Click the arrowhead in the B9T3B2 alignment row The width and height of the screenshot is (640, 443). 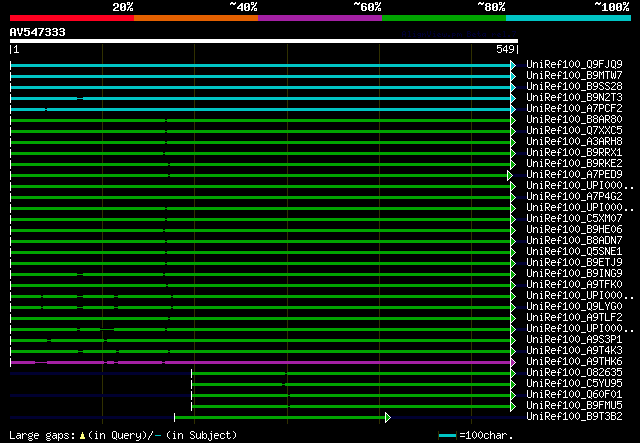pos(388,417)
